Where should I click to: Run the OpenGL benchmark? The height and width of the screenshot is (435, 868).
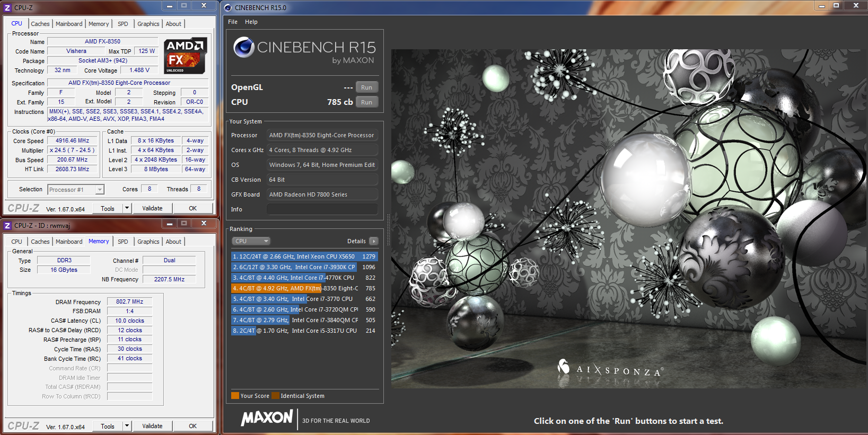click(366, 87)
